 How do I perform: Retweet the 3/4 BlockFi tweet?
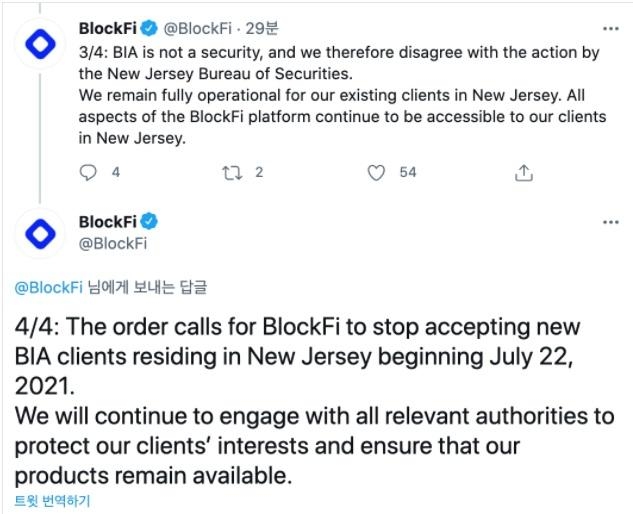tap(233, 173)
